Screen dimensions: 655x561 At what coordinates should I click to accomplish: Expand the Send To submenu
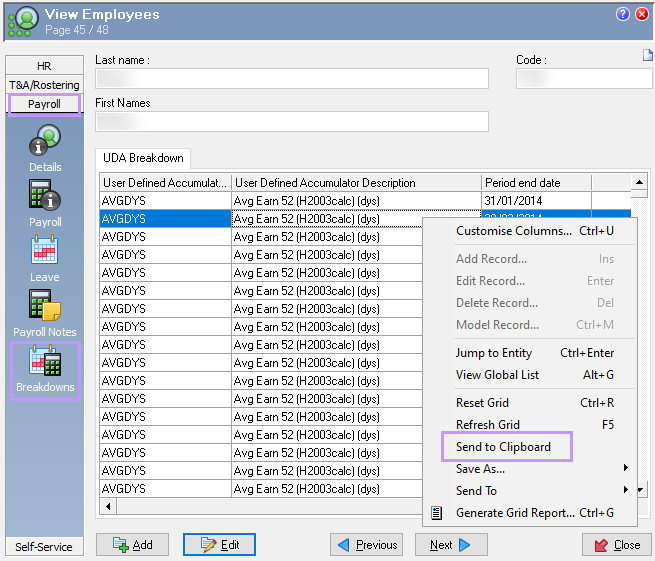point(625,491)
